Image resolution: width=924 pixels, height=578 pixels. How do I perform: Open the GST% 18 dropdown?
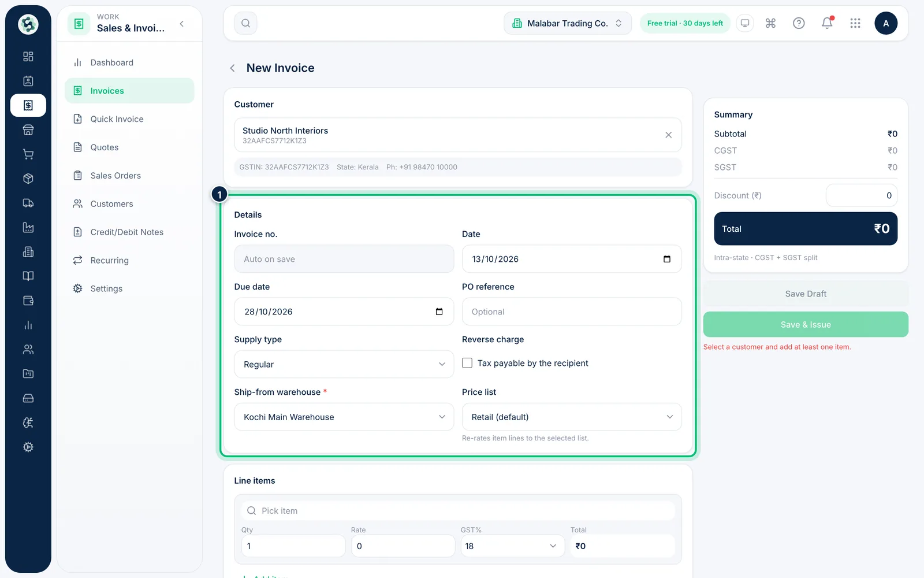(x=512, y=546)
